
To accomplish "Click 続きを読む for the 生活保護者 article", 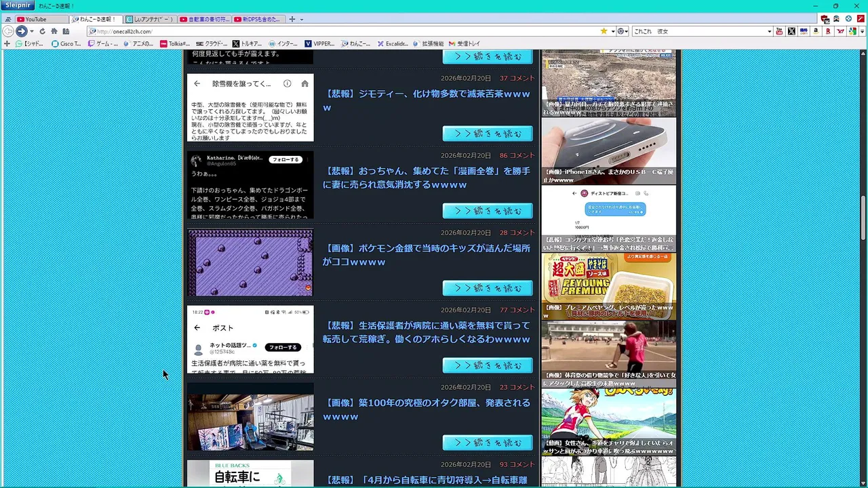I will (488, 365).
